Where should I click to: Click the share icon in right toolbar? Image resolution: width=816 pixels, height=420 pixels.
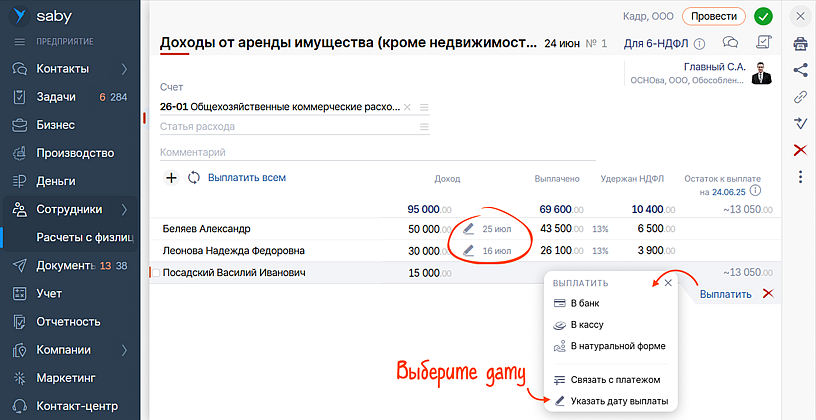[x=800, y=70]
